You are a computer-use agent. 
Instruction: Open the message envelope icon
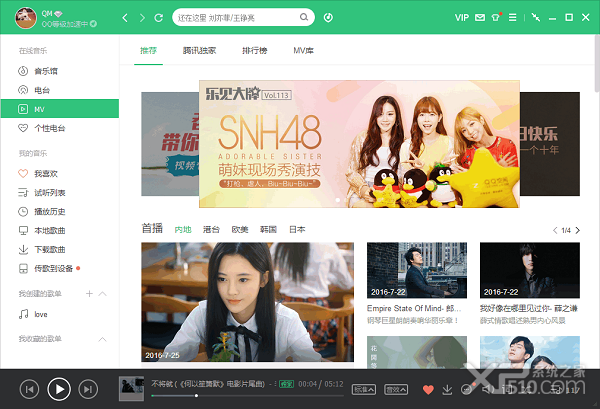(480, 18)
